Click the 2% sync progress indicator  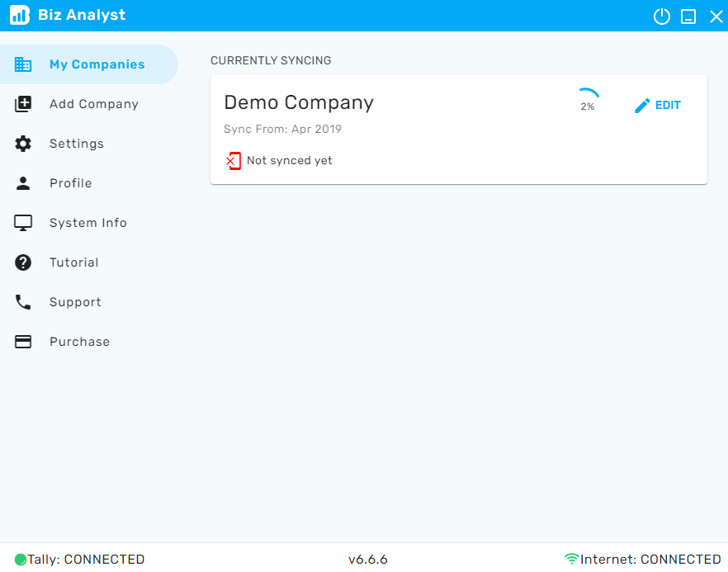click(588, 100)
